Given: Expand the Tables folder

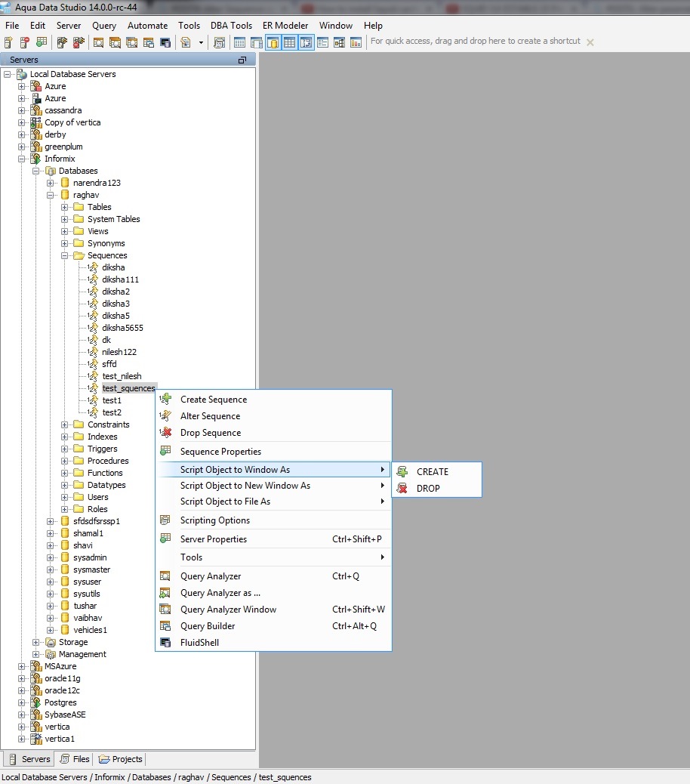Looking at the screenshot, I should [x=64, y=207].
